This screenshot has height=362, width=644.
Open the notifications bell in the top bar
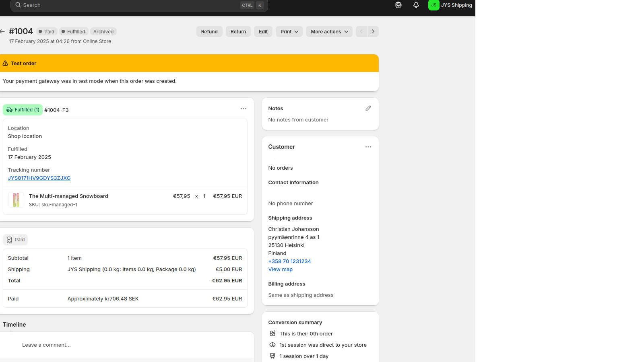416,5
